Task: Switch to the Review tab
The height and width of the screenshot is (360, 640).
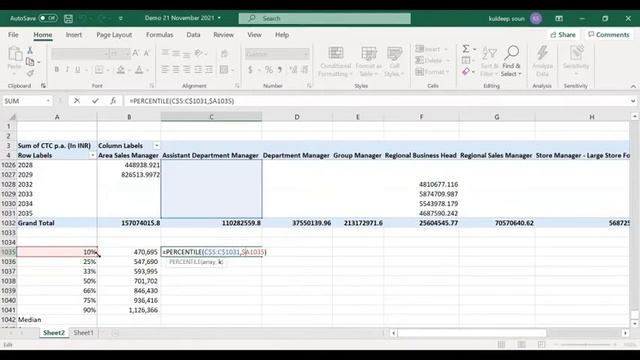Action: (224, 35)
